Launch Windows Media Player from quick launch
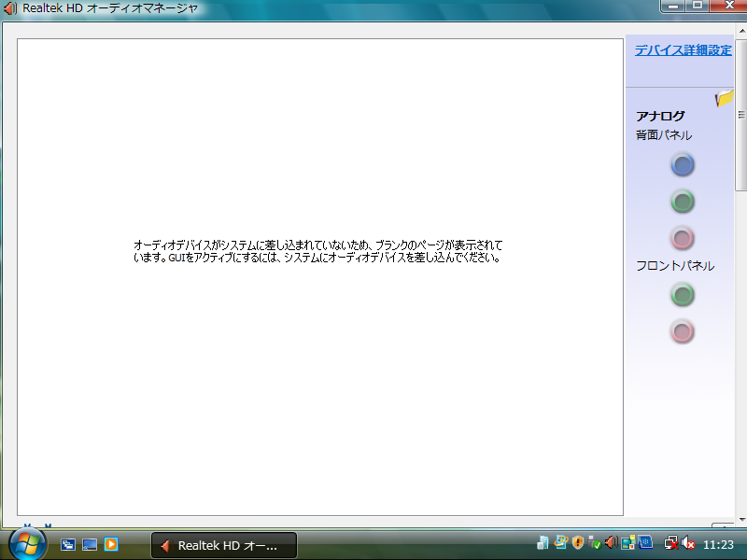 [x=111, y=544]
